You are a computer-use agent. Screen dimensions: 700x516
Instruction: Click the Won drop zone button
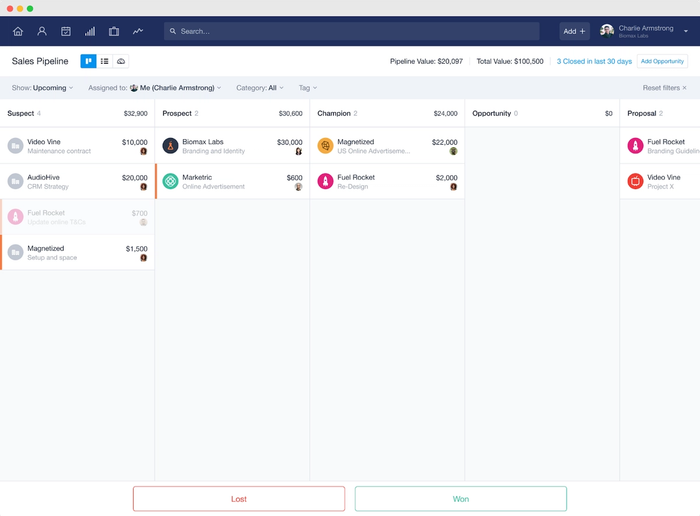coord(461,499)
